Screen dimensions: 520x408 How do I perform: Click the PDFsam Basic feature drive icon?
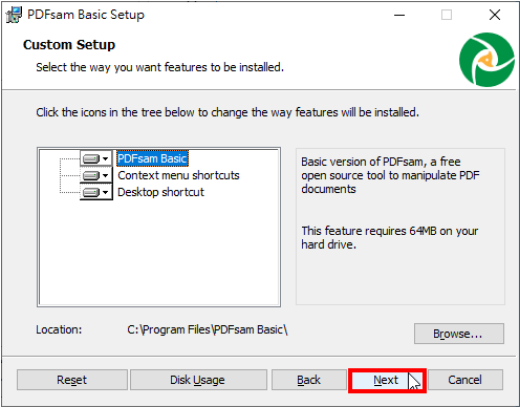pyautogui.click(x=91, y=159)
